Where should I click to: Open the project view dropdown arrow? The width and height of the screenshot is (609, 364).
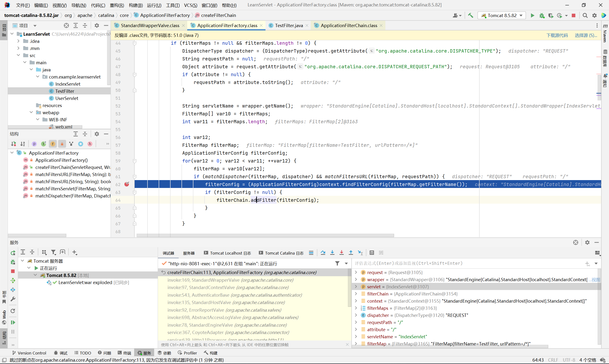click(35, 25)
